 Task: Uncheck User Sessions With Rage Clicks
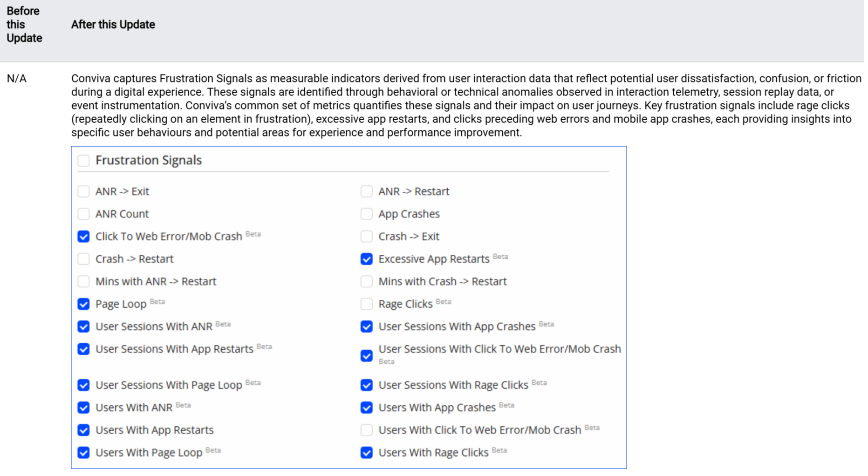[366, 385]
